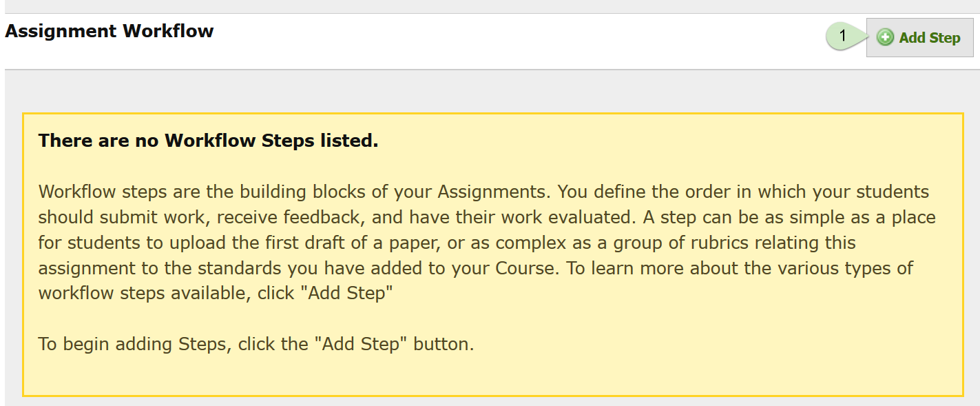Click the line starting 'assignment to the standards'

pyautogui.click(x=476, y=267)
